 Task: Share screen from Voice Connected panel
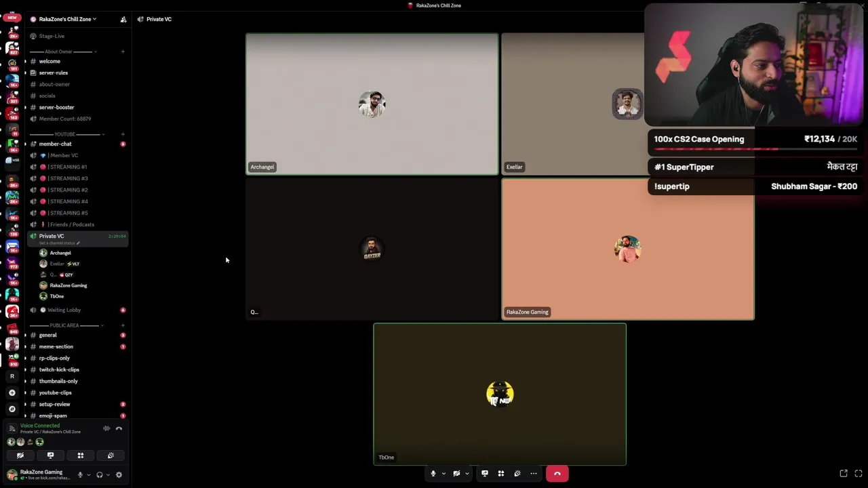tap(50, 455)
